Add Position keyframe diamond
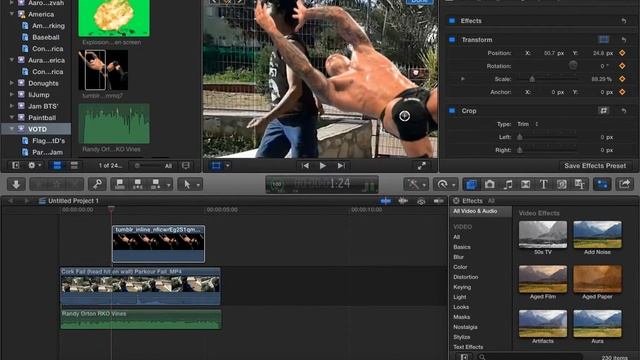Viewport: 640px width, 360px height. pos(622,53)
